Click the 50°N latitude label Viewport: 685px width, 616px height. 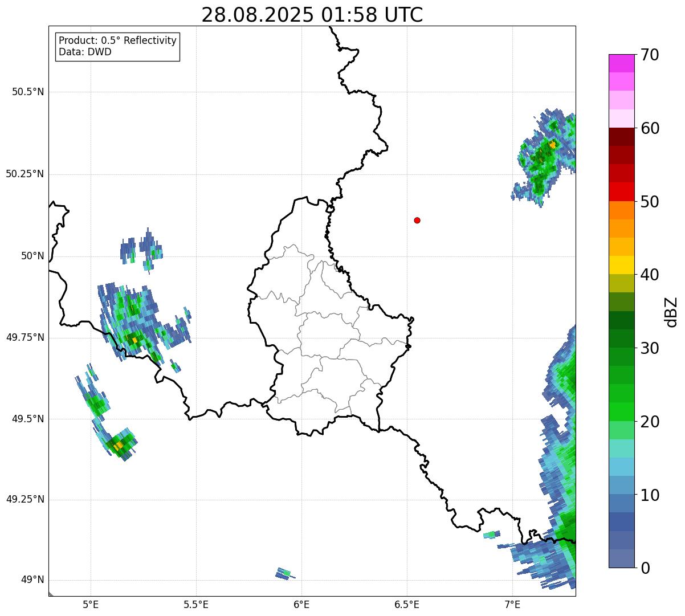pos(32,256)
